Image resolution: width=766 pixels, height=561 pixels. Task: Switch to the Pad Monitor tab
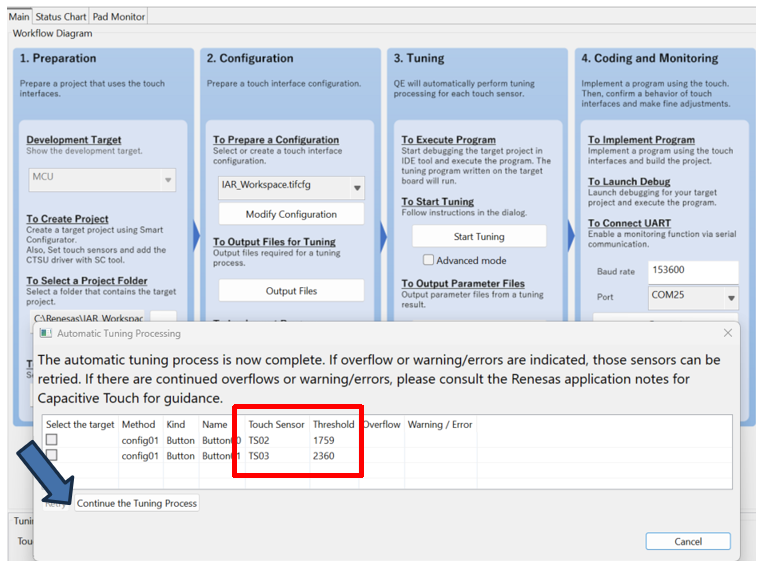click(x=119, y=17)
